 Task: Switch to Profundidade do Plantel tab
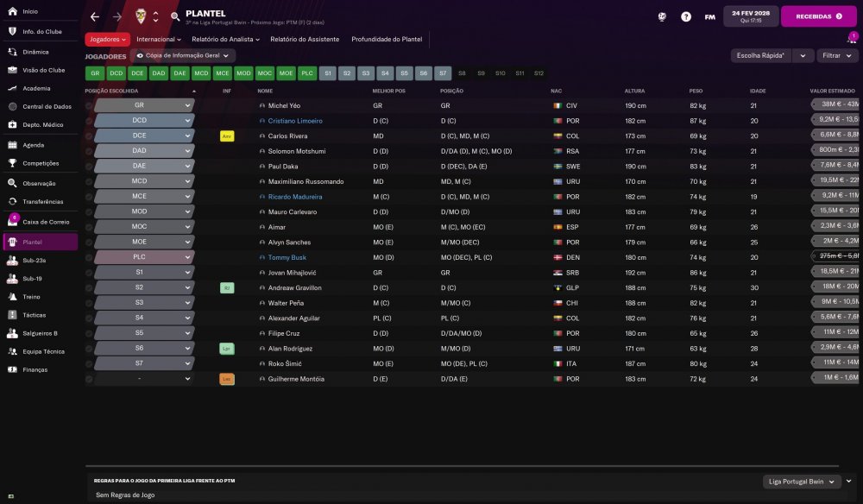pyautogui.click(x=387, y=39)
